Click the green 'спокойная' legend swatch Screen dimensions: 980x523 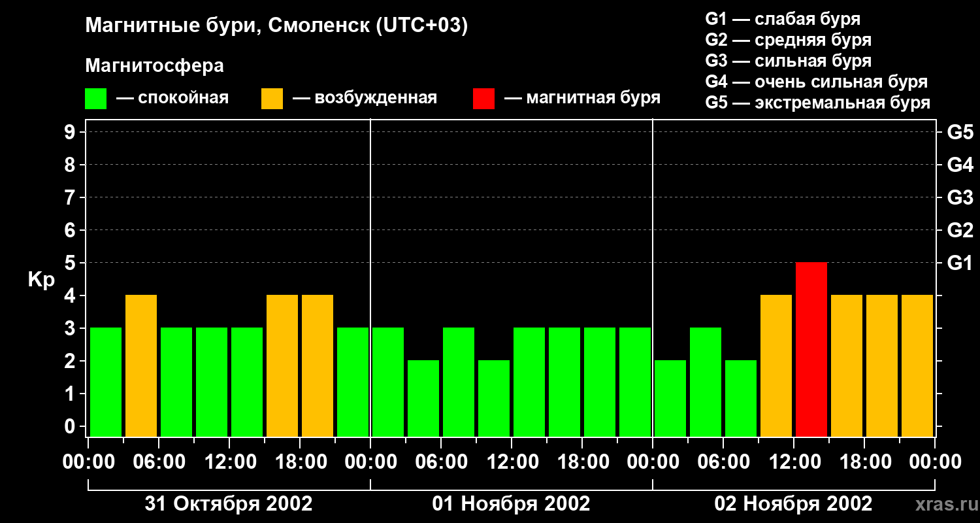[95, 99]
